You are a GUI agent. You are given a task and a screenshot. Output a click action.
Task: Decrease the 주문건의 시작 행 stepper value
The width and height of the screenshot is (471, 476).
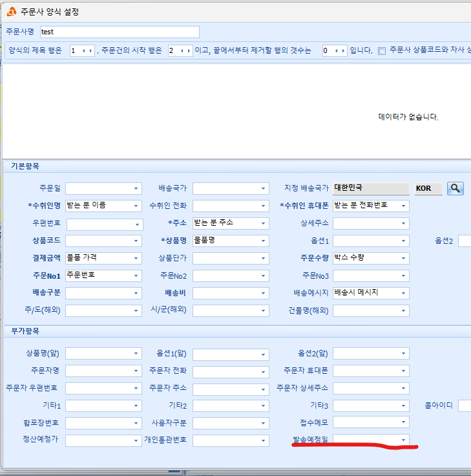click(x=182, y=50)
